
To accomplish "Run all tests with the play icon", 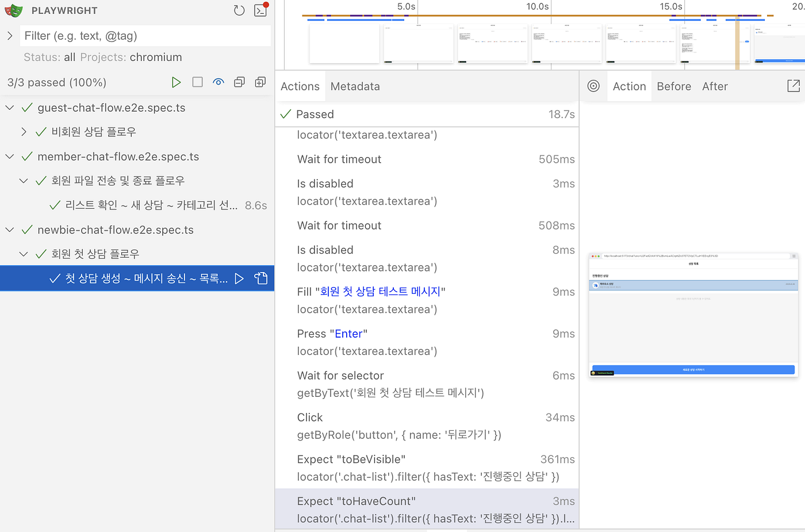I will pyautogui.click(x=176, y=82).
